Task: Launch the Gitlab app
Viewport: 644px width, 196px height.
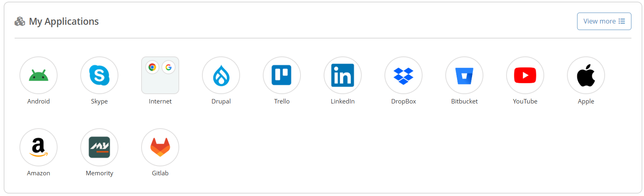Action: tap(160, 147)
